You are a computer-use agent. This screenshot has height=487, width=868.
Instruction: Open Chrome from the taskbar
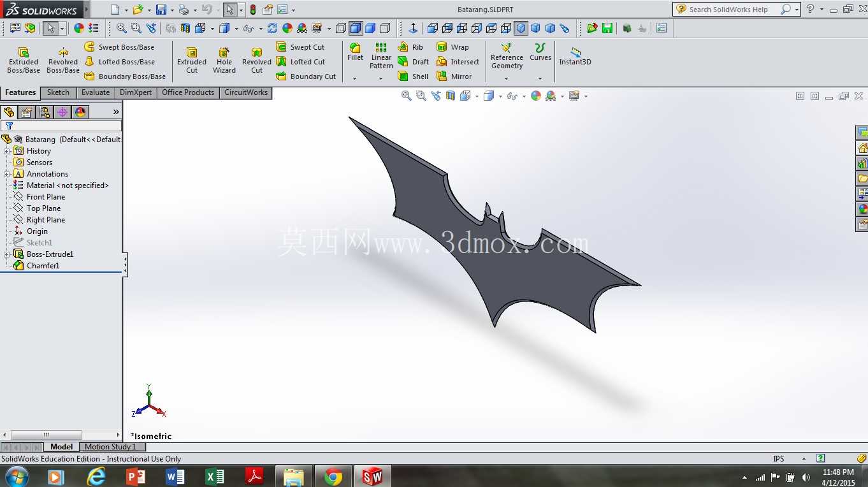coord(333,476)
